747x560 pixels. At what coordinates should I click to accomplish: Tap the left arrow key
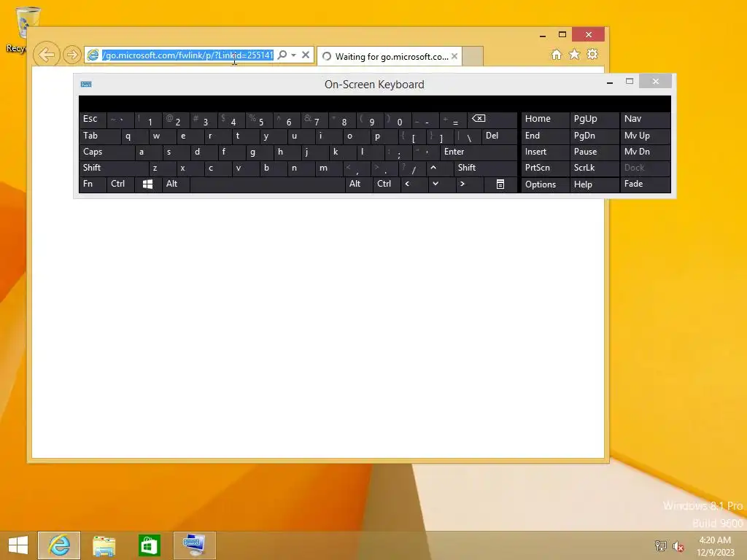pos(414,184)
